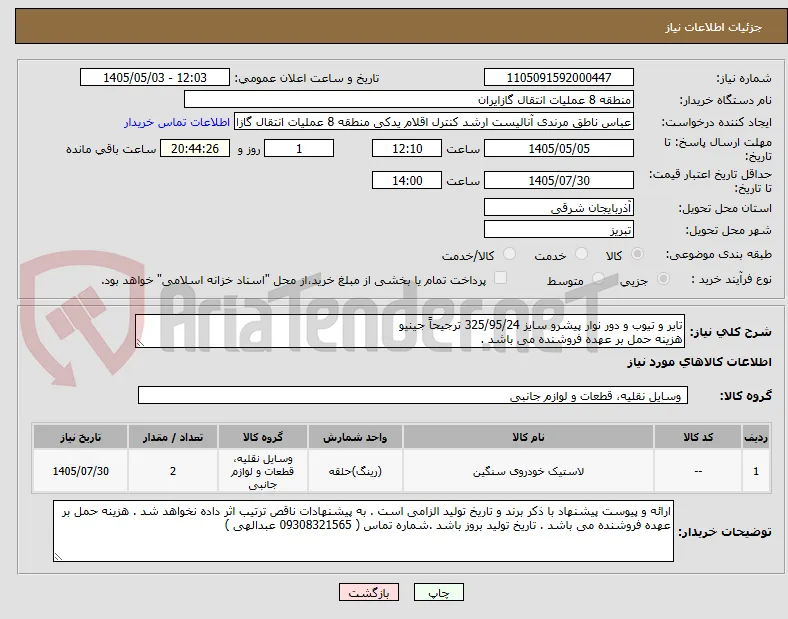Click the delivery province field آذربایجان شرقی
Image resolution: width=788 pixels, height=619 pixels.
558,208
